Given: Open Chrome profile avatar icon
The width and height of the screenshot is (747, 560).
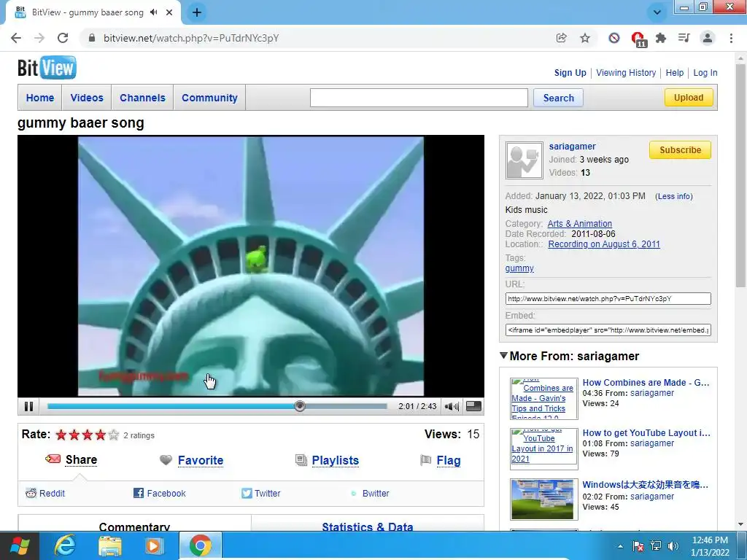Looking at the screenshot, I should point(708,38).
